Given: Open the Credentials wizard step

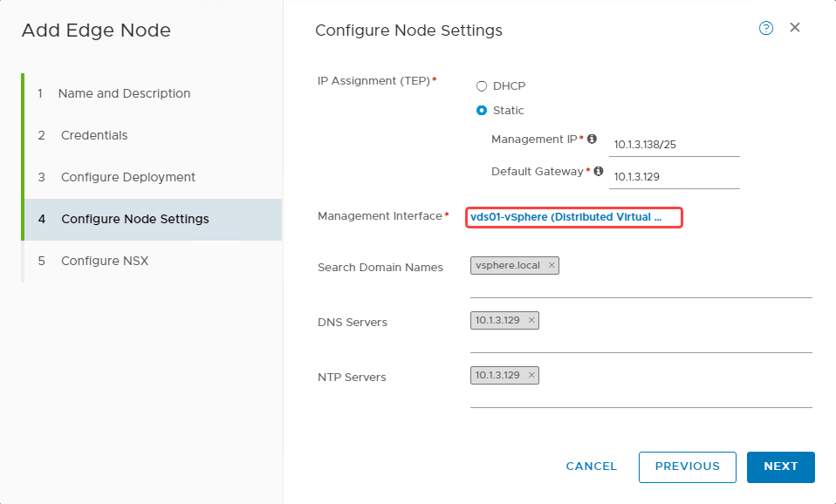Looking at the screenshot, I should (92, 135).
